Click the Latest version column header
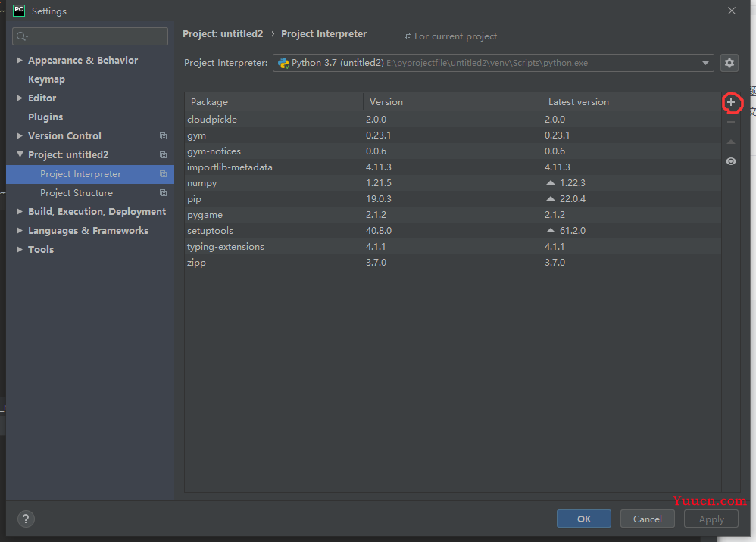Image resolution: width=756 pixels, height=542 pixels. coord(631,101)
